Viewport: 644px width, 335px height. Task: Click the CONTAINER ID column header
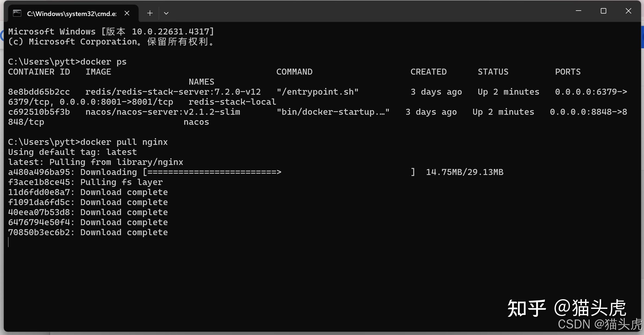[39, 72]
